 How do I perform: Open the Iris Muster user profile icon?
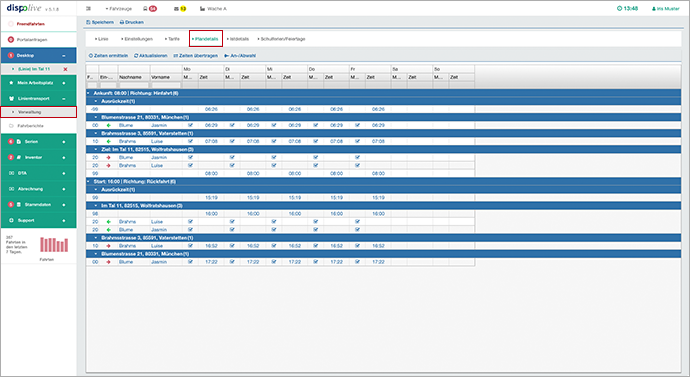pos(654,9)
